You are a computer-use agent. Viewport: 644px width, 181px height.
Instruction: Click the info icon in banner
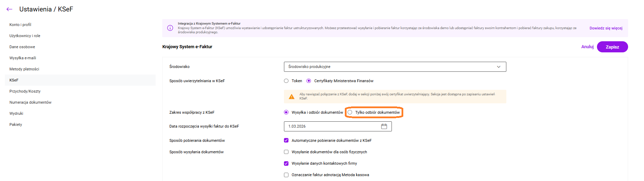click(170, 28)
